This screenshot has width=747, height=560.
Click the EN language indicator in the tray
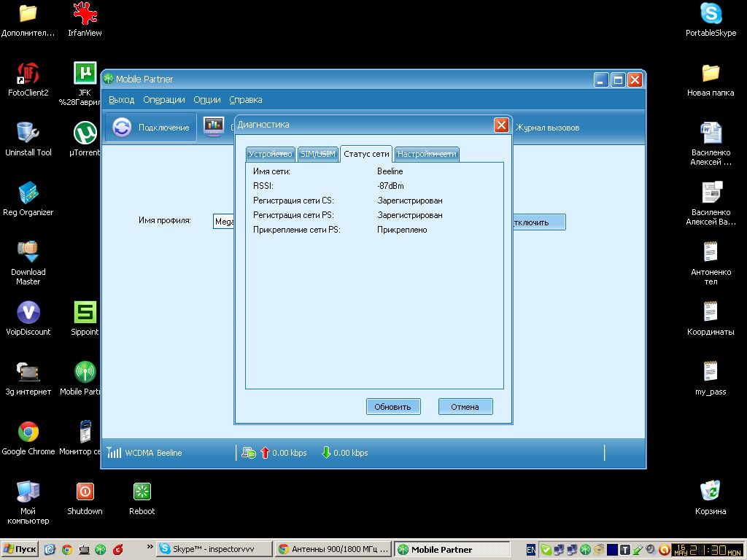click(531, 550)
